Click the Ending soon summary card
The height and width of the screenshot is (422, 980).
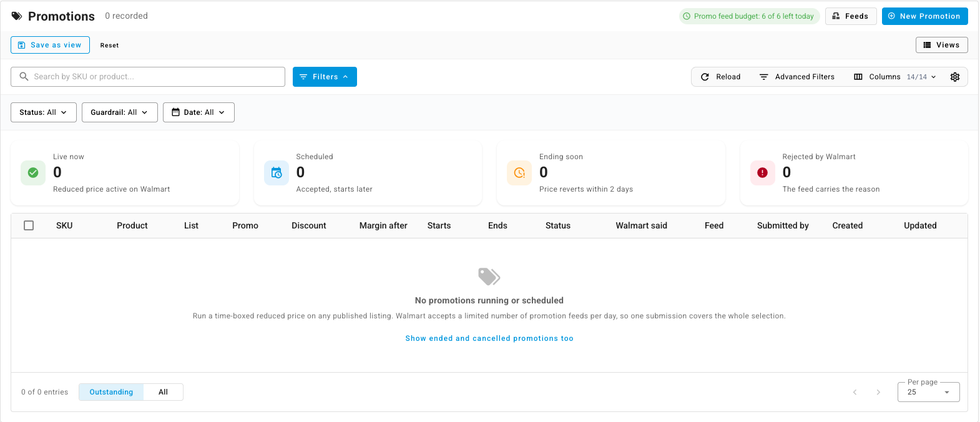611,173
